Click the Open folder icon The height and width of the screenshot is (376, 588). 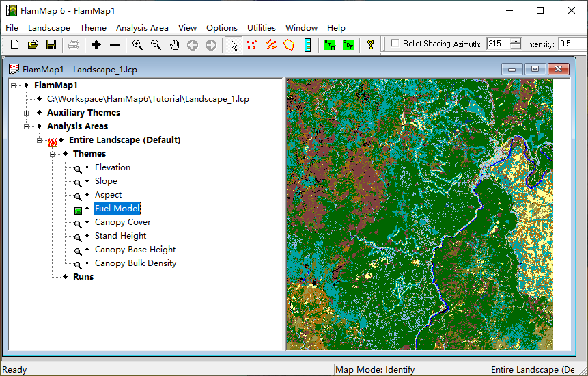[x=33, y=44]
